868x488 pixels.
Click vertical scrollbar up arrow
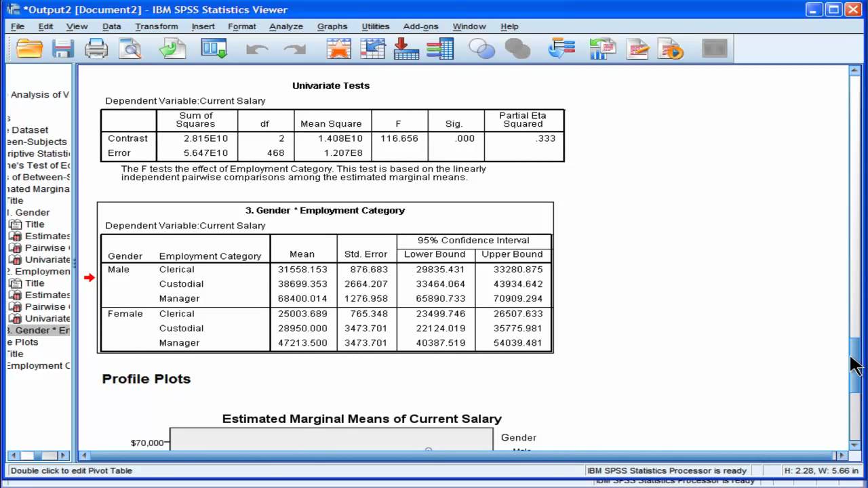coord(854,70)
